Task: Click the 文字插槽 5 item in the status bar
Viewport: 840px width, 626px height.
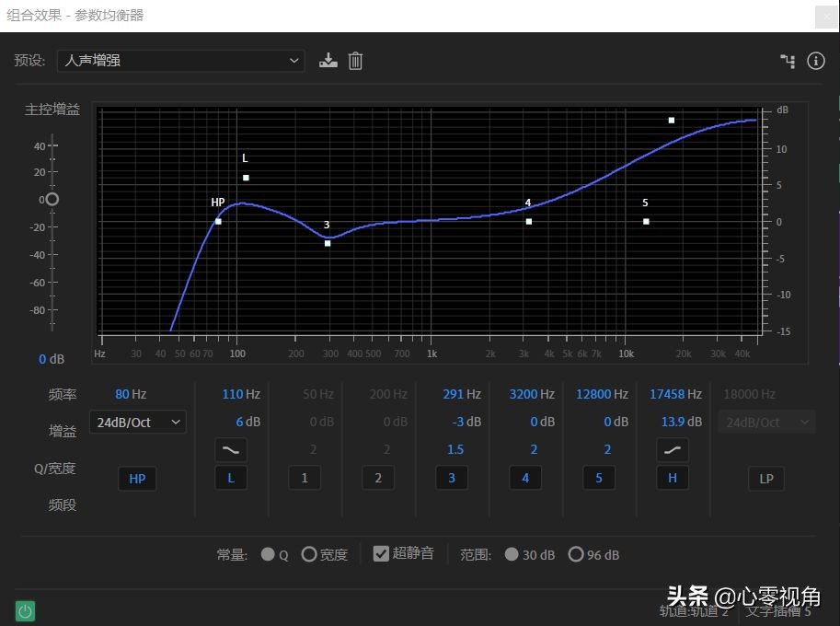Action: (x=777, y=610)
